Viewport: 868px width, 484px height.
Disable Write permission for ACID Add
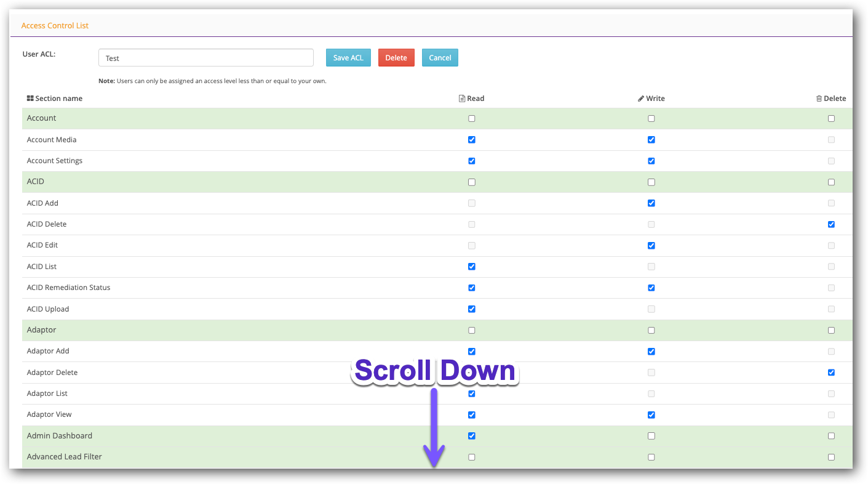coord(651,203)
